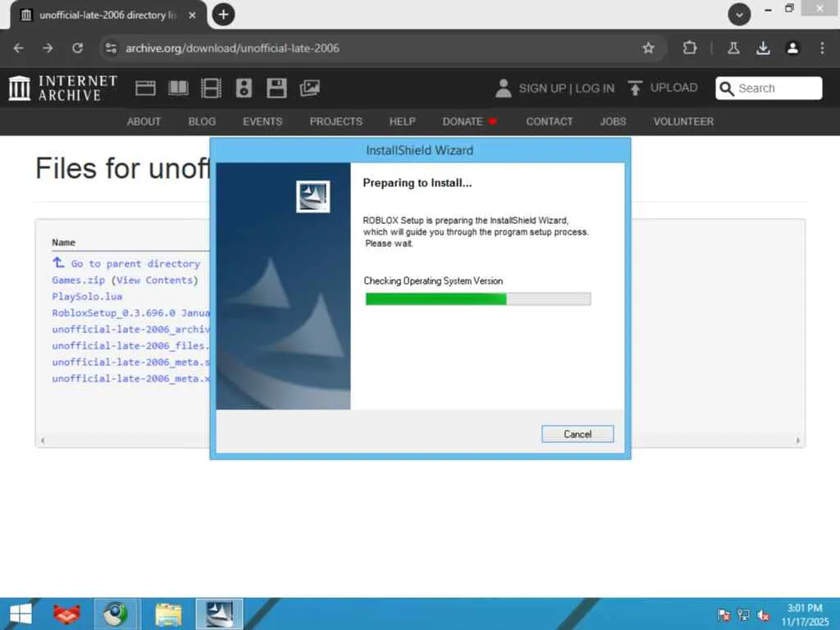This screenshot has width=840, height=630.
Task: Go back with browser back arrow
Action: pyautogui.click(x=18, y=48)
